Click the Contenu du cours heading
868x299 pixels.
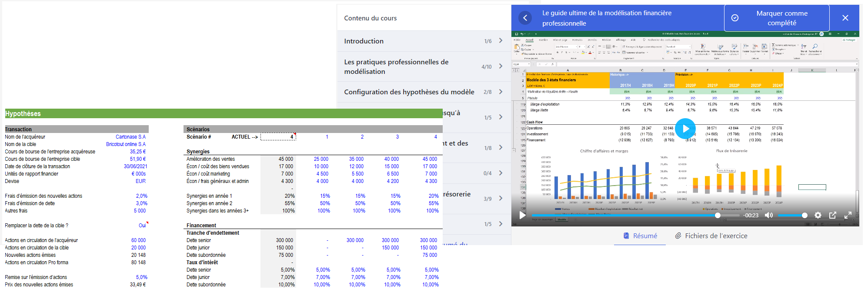click(x=371, y=18)
